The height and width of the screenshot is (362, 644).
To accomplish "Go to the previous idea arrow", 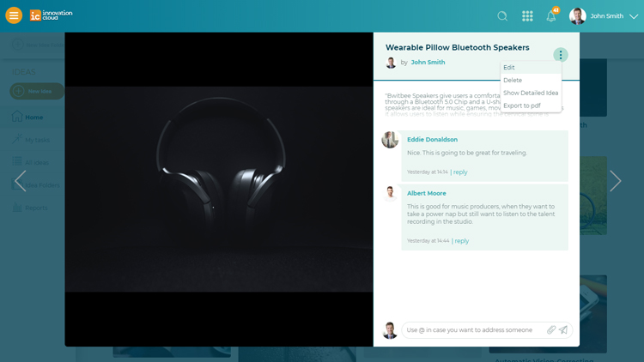I will pyautogui.click(x=20, y=181).
